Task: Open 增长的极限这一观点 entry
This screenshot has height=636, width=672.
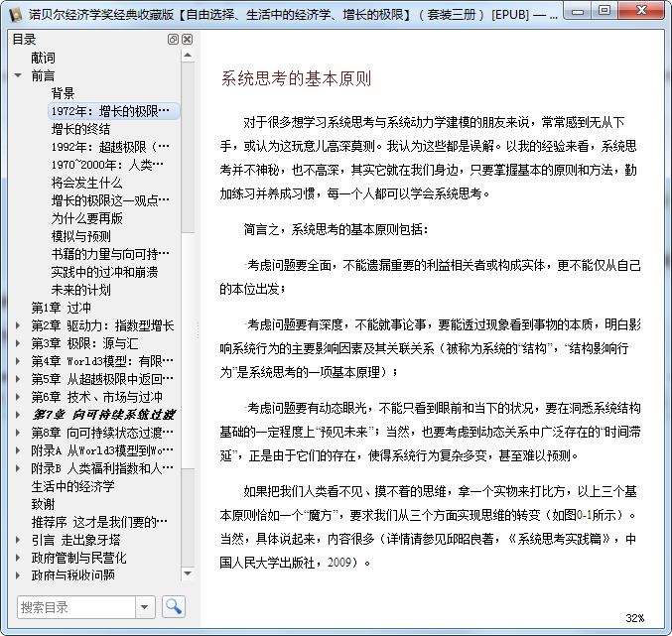Action: pyautogui.click(x=110, y=200)
